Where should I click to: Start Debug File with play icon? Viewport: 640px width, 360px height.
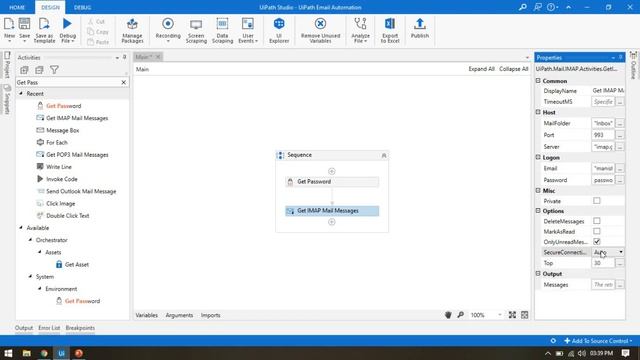[x=67, y=30]
